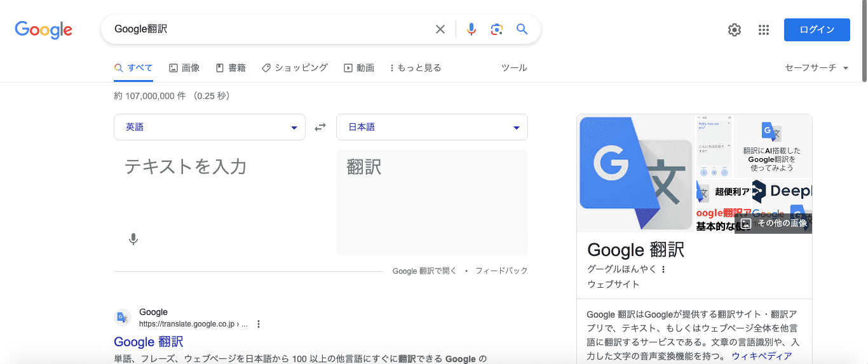This screenshot has width=868, height=364.
Task: Open Google 翻訳 search result title
Action: (x=149, y=342)
